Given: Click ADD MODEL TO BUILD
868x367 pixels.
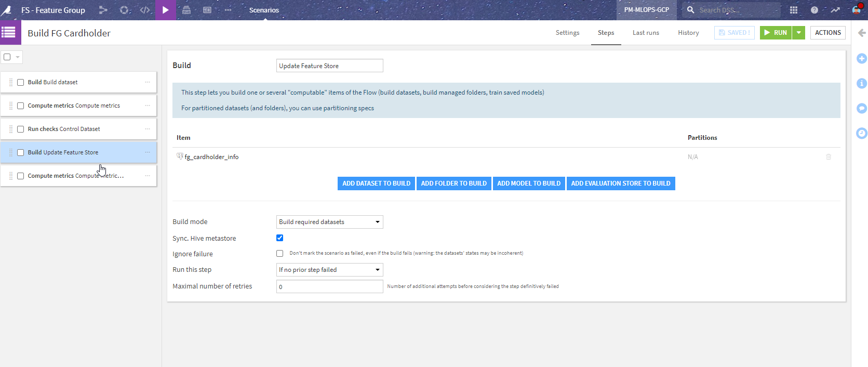Looking at the screenshot, I should click(x=529, y=183).
